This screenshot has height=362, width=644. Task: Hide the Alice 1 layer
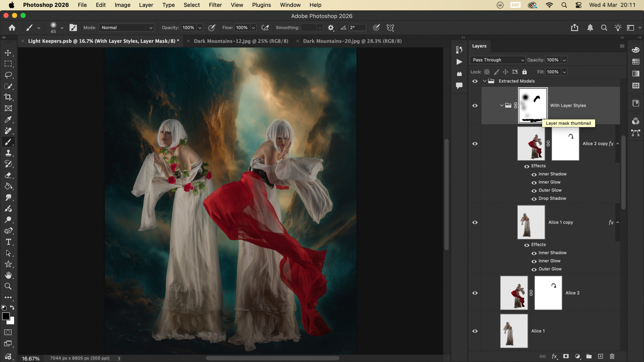475,331
